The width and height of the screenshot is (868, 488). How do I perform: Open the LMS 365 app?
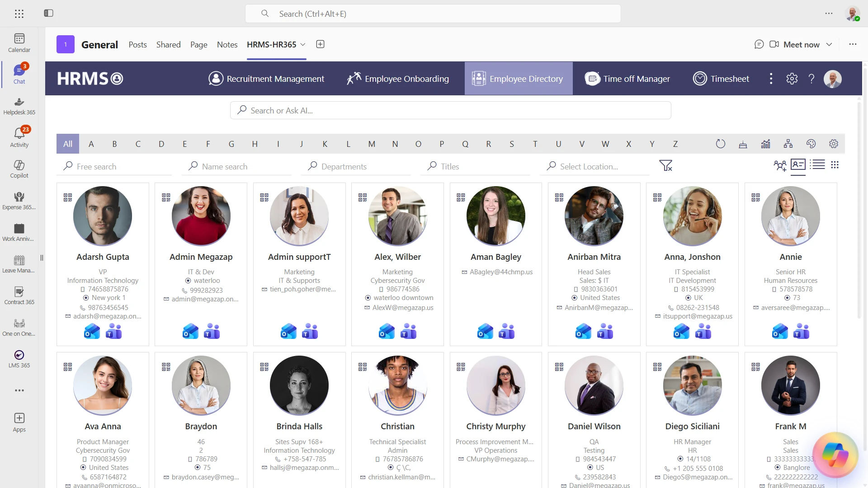19,358
